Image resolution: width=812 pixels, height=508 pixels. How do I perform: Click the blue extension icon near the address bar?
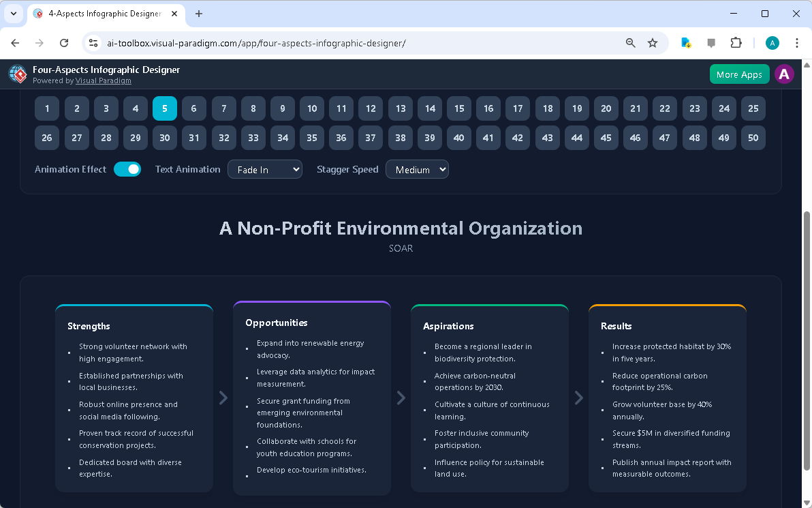coord(685,42)
